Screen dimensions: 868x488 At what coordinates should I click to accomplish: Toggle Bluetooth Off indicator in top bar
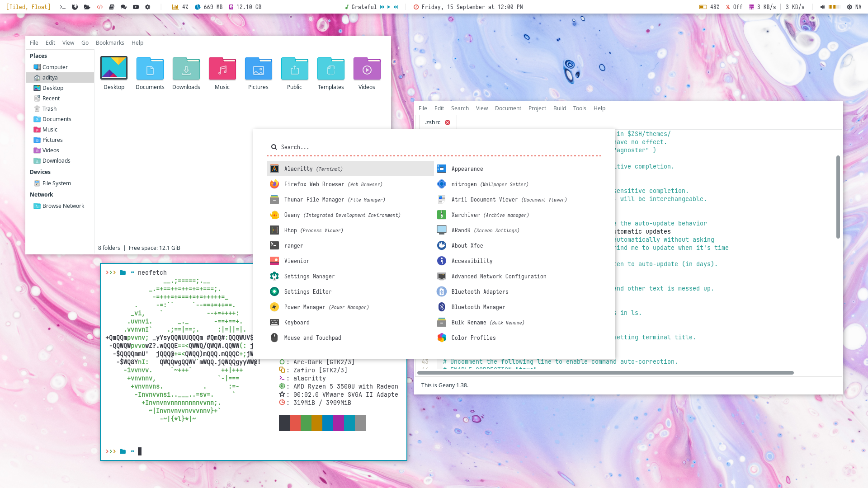click(734, 7)
